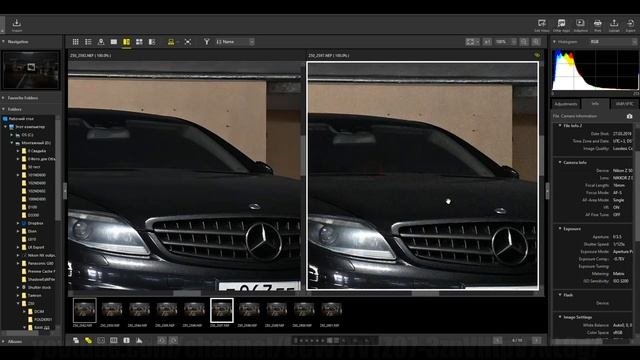Switch to thumbnail grid view

pos(76,42)
